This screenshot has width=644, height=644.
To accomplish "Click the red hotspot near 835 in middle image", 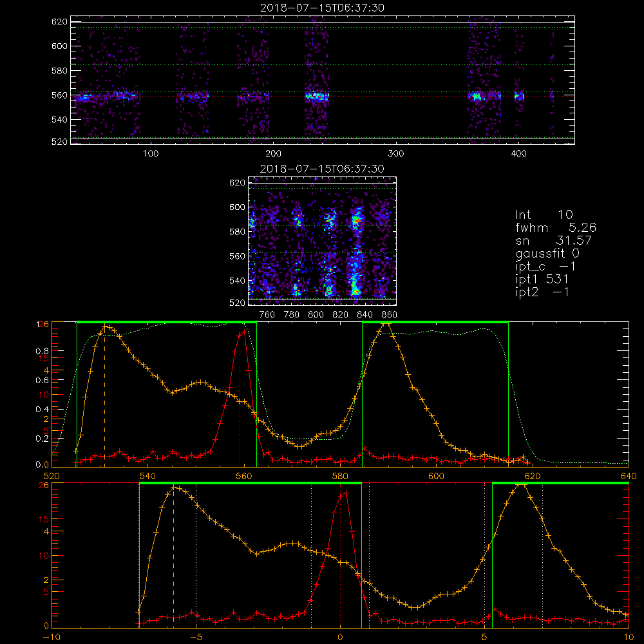I will pos(357,222).
